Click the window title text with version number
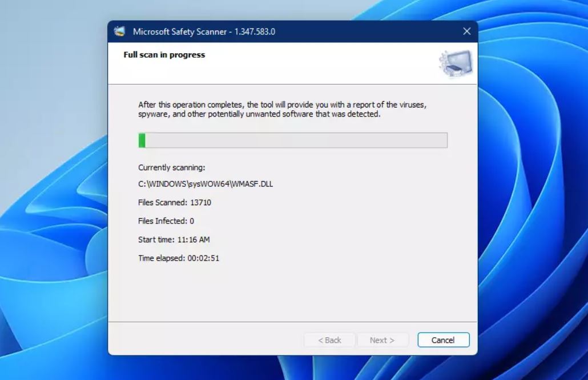 tap(204, 32)
